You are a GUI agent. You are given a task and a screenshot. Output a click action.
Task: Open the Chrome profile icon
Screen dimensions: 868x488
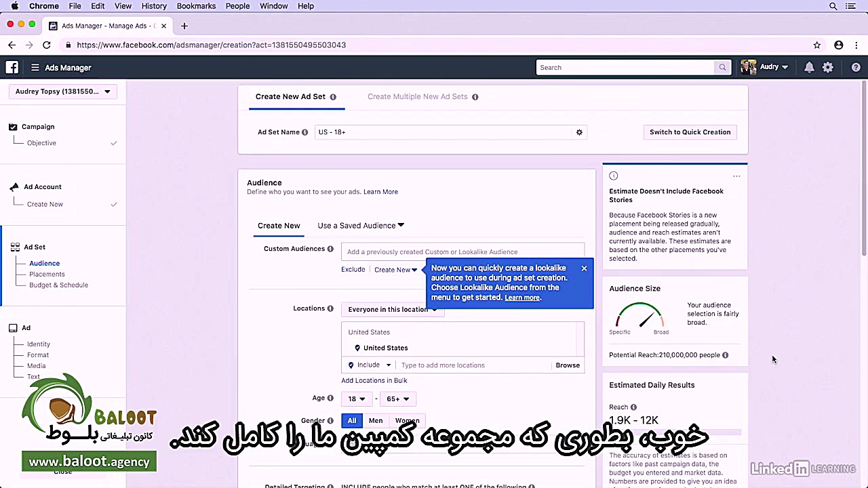click(839, 45)
